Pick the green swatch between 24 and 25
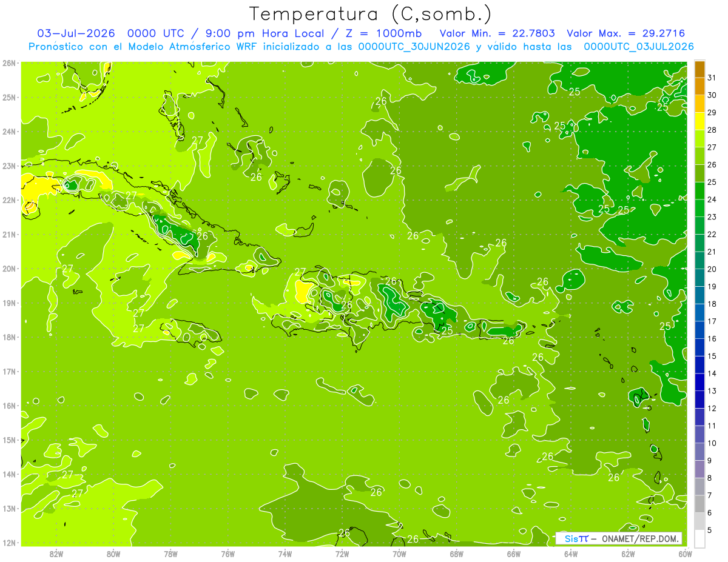Image resolution: width=728 pixels, height=562 pixels. (699, 191)
